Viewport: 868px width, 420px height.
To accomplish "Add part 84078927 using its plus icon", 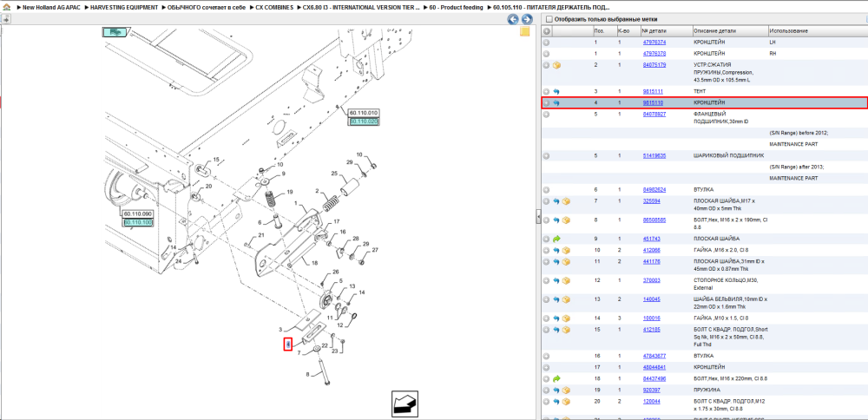I will tap(546, 115).
